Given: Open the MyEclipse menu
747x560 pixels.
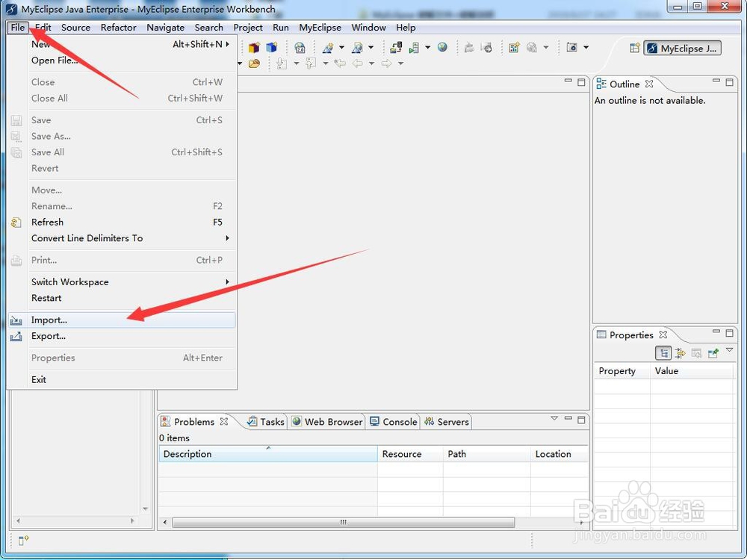Looking at the screenshot, I should tap(320, 28).
